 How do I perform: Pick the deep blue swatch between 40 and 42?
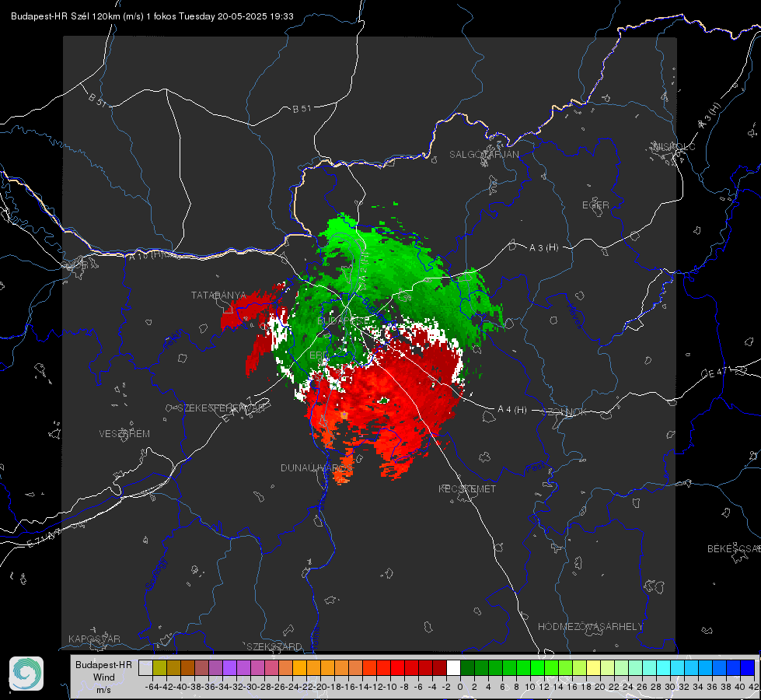click(748, 667)
